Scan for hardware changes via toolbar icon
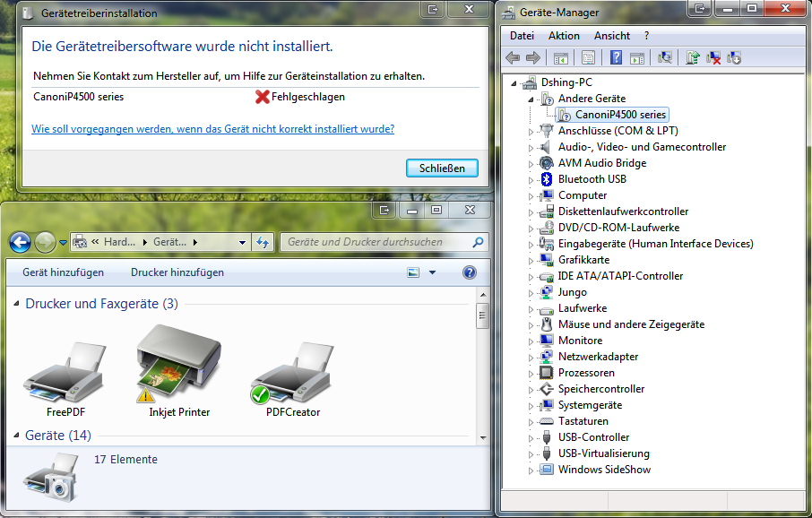This screenshot has height=518, width=812. (x=665, y=57)
